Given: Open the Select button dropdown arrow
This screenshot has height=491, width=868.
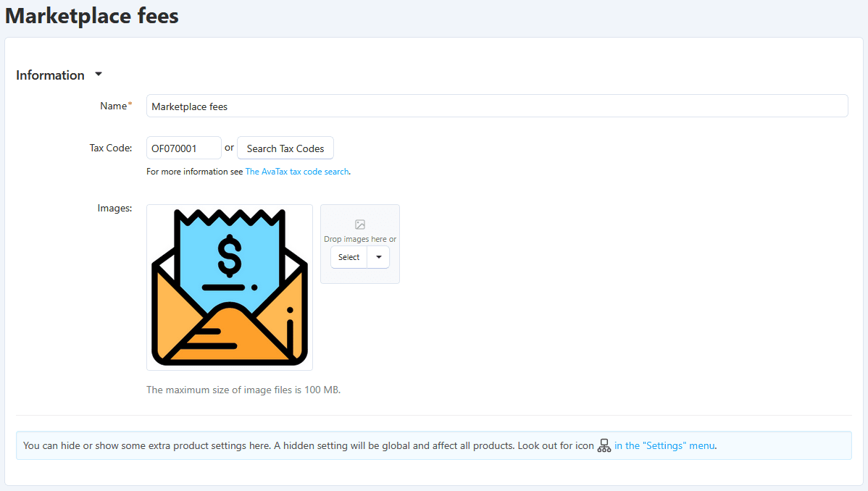Looking at the screenshot, I should pos(379,257).
